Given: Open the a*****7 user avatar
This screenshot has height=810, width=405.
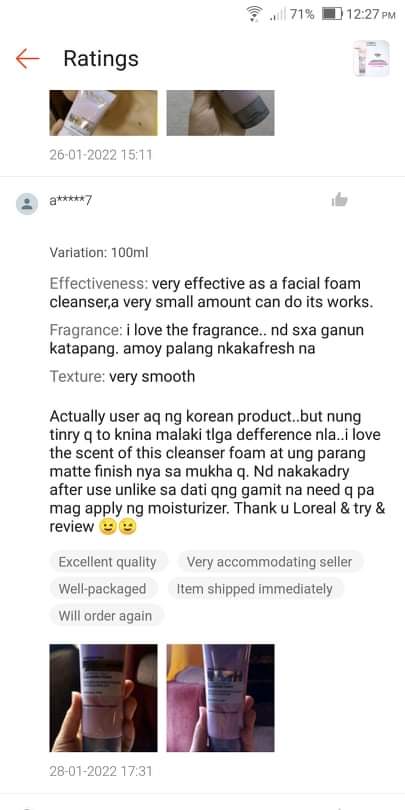Looking at the screenshot, I should pyautogui.click(x=27, y=204).
